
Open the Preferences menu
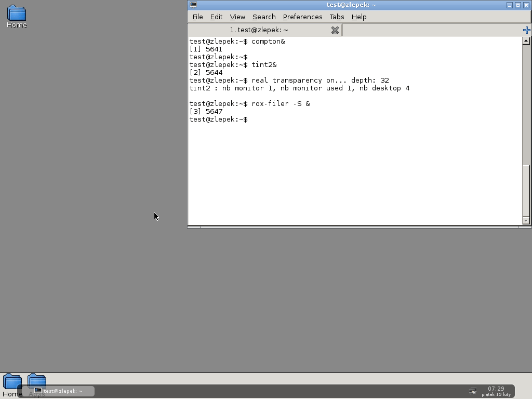click(x=303, y=17)
